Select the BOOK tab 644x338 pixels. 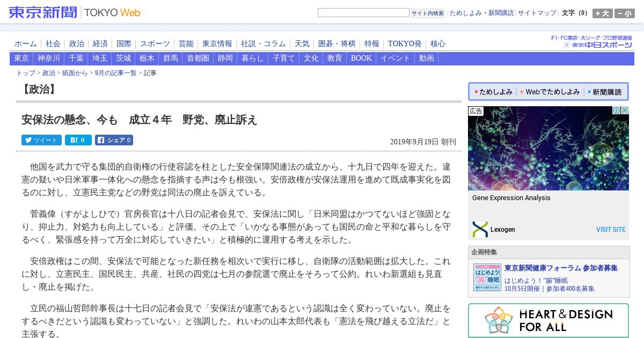(x=361, y=58)
